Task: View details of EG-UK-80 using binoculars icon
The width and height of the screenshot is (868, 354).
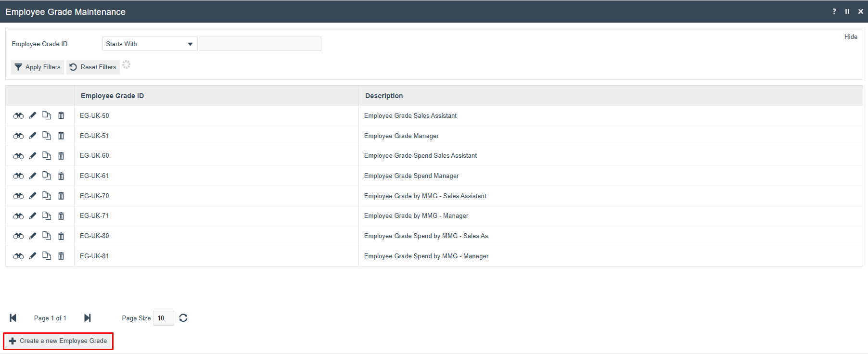Action: (x=18, y=236)
